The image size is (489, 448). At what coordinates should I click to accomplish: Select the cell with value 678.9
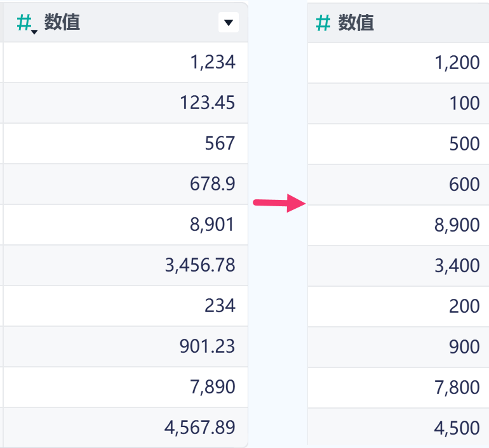pyautogui.click(x=125, y=184)
